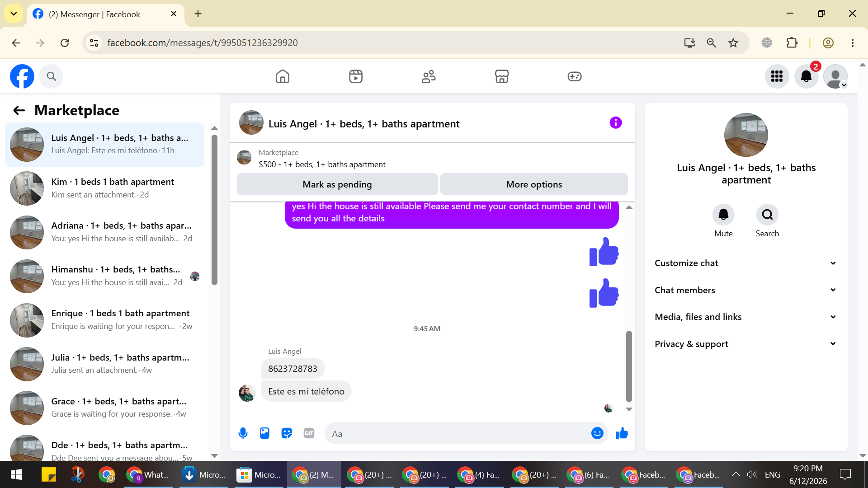The width and height of the screenshot is (868, 488).
Task: Click the Facebook search magnifier icon
Action: click(x=51, y=76)
